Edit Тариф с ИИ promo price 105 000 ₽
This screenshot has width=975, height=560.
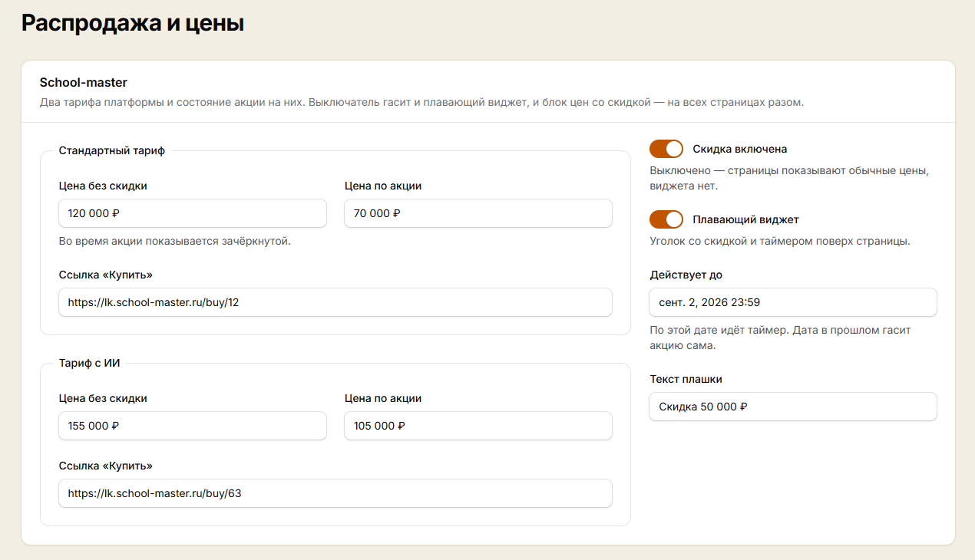[478, 426]
